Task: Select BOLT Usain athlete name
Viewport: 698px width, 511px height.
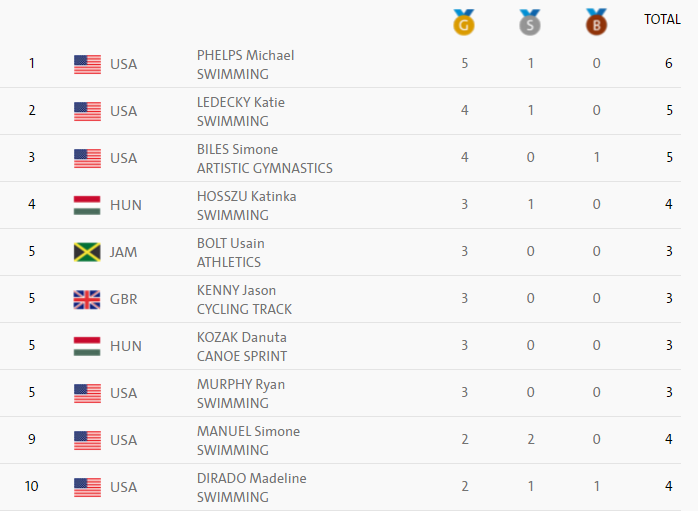Action: [230, 243]
